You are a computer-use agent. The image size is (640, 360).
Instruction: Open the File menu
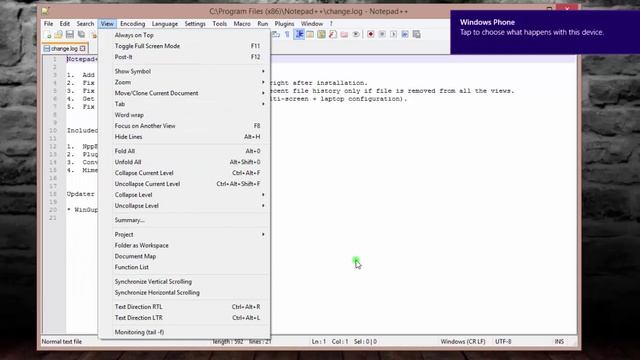tap(49, 24)
